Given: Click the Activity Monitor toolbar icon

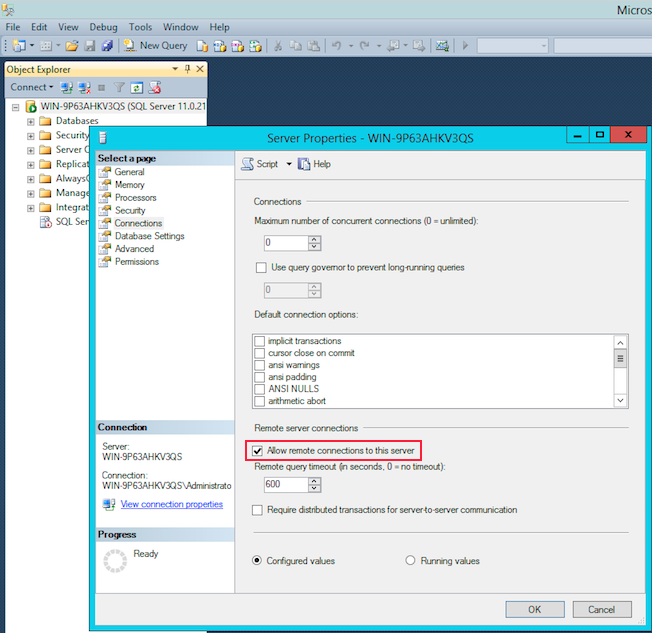Looking at the screenshot, I should pyautogui.click(x=442, y=46).
